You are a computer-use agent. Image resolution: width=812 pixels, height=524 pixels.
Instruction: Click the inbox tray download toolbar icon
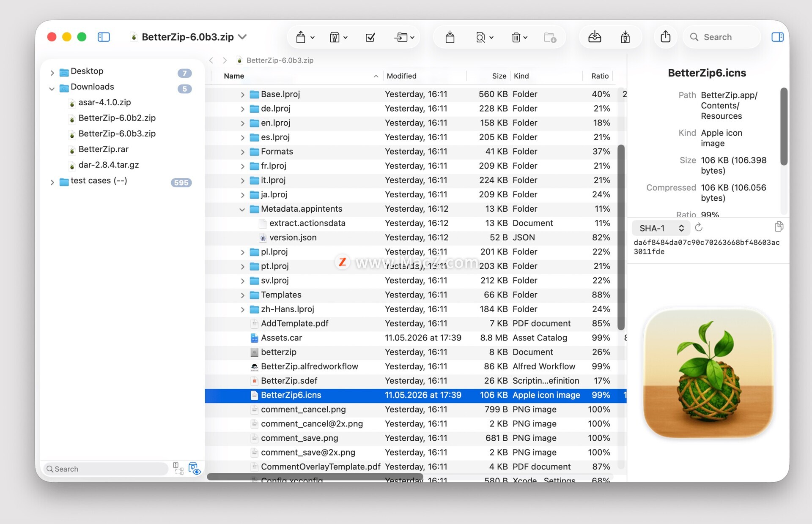[595, 37]
